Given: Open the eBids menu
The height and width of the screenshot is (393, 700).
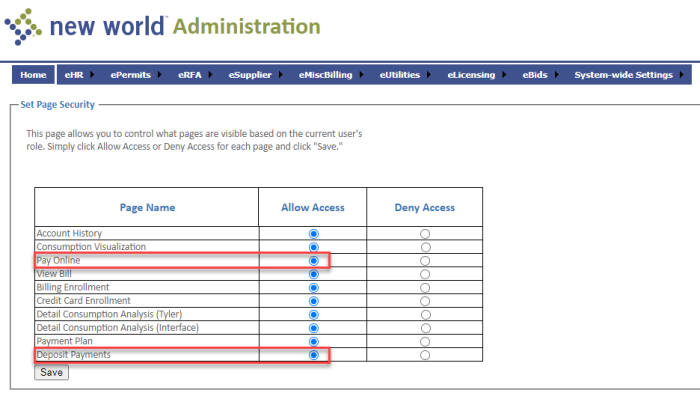Looking at the screenshot, I should pos(535,75).
